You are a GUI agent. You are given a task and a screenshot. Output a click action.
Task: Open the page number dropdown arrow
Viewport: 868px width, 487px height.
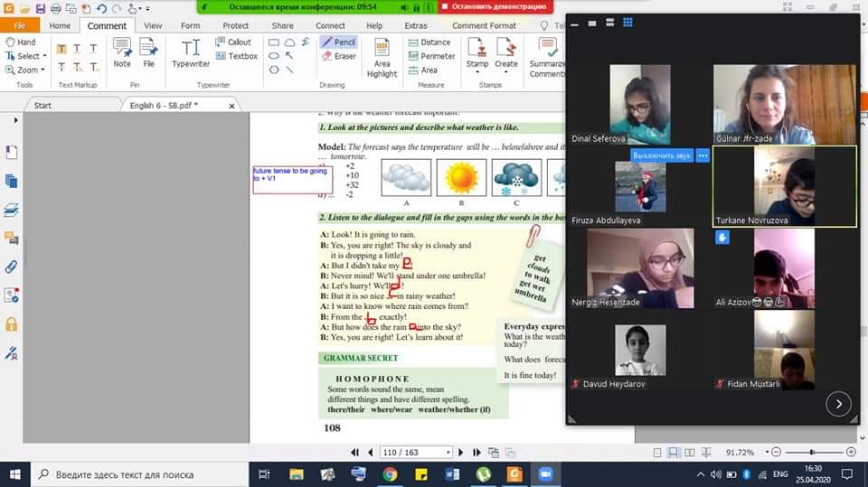448,452
